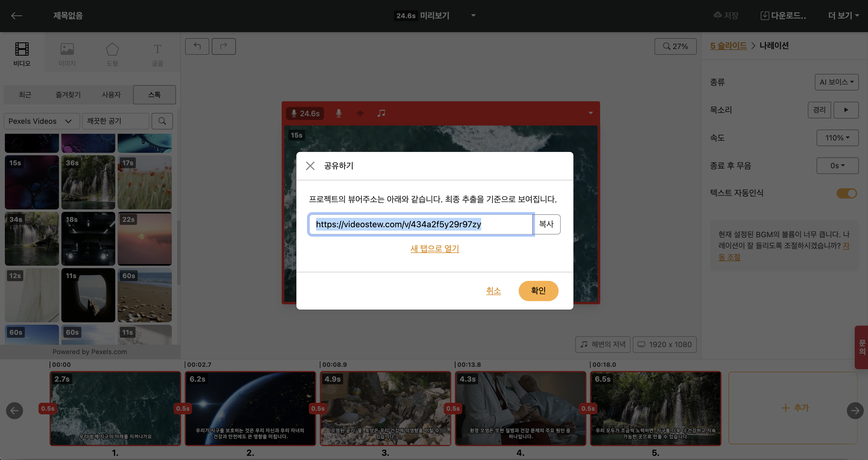This screenshot has width=868, height=460.
Task: Select slide 3 thumbnail in timeline
Action: 385,408
